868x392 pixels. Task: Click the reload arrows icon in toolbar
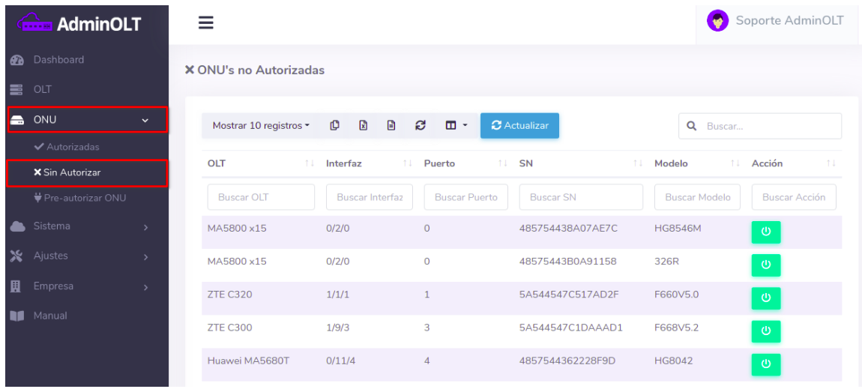pyautogui.click(x=421, y=126)
